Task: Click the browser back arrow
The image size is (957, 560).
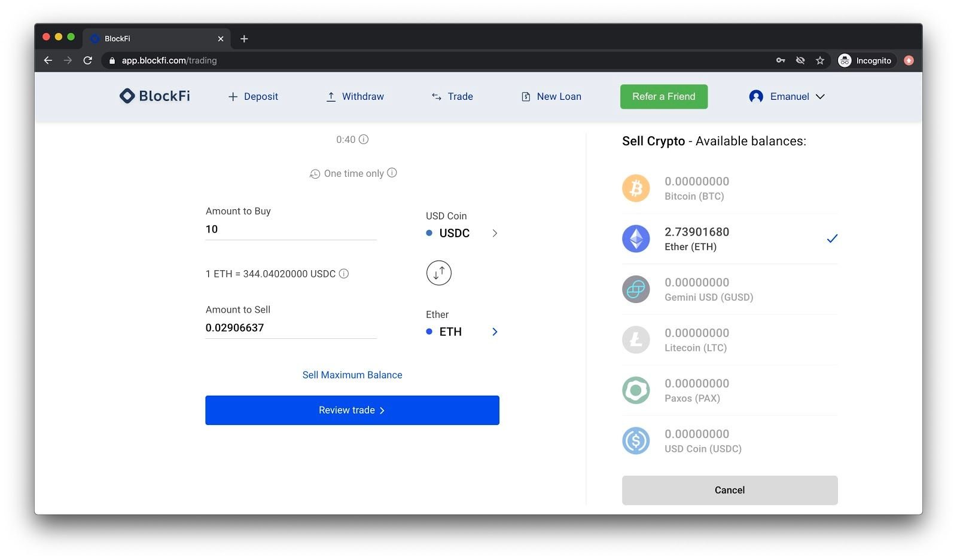Action: [x=48, y=60]
